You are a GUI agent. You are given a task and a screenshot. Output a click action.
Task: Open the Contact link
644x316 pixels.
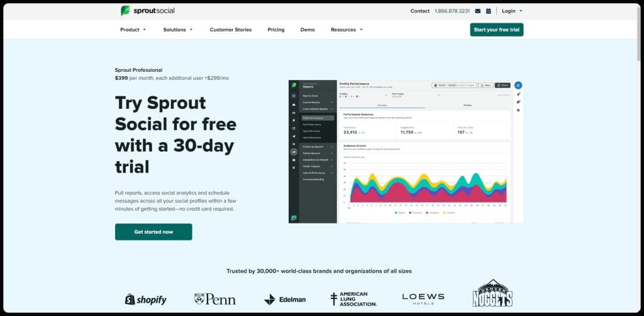pos(419,11)
